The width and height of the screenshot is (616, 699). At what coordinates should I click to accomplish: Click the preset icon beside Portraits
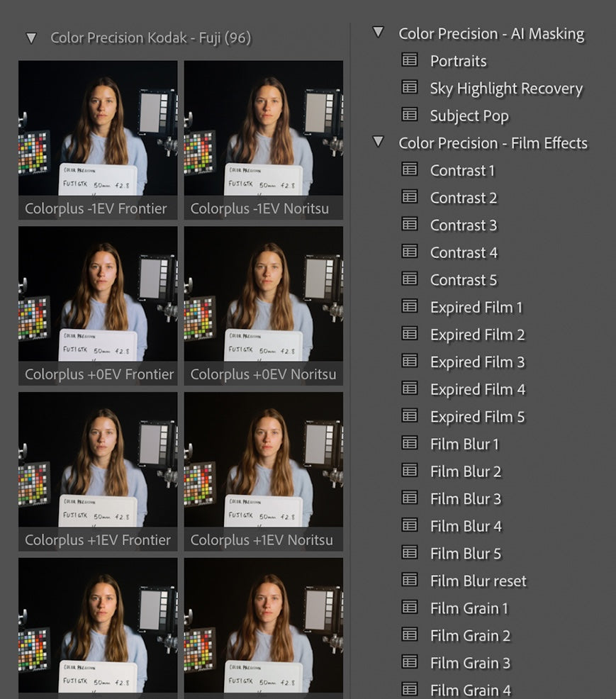410,60
